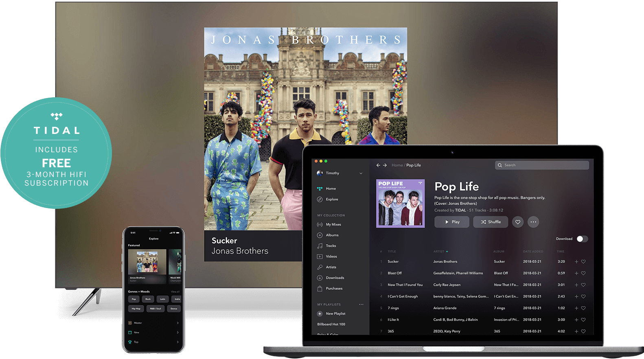This screenshot has height=359, width=644.
Task: Favorite Blast Off with its heart icon
Action: (583, 273)
